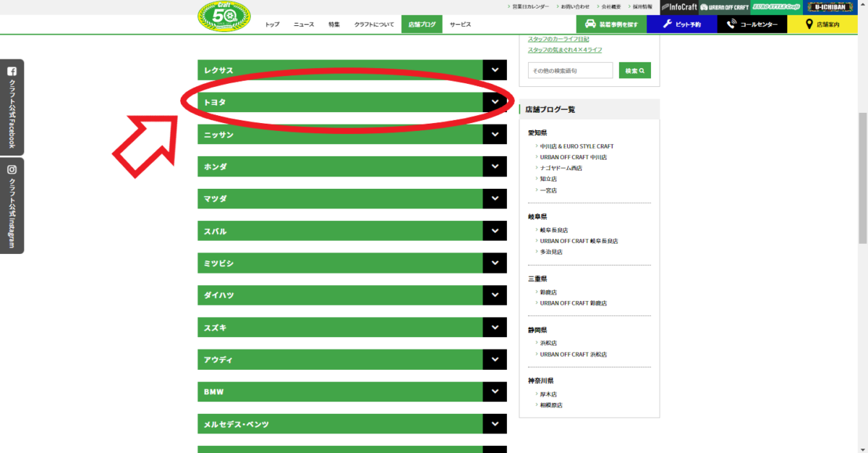
Task: Open the ニュース menu item
Action: (304, 24)
